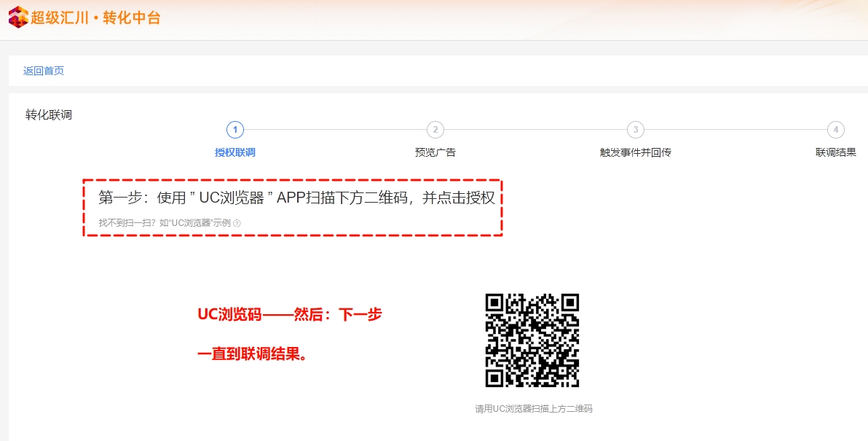Select step 3 circle in progress bar
868x441 pixels.
coord(636,130)
